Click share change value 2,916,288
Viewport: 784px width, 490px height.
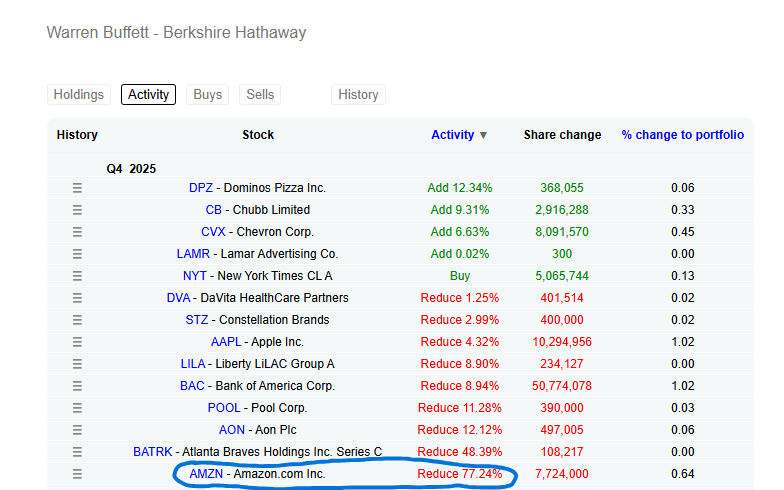coord(562,210)
